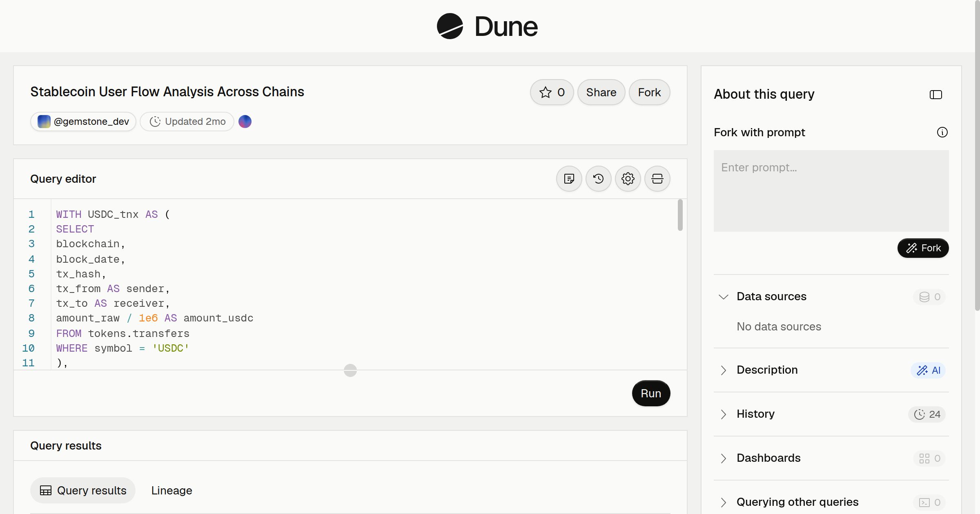Click the History 24 versions badge
This screenshot has width=980, height=514.
point(927,414)
